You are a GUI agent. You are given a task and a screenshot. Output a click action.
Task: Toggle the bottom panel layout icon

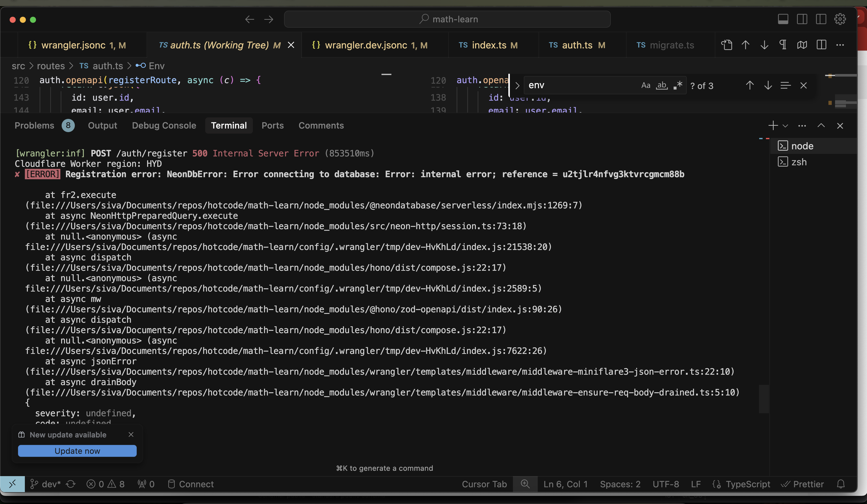[x=783, y=19]
